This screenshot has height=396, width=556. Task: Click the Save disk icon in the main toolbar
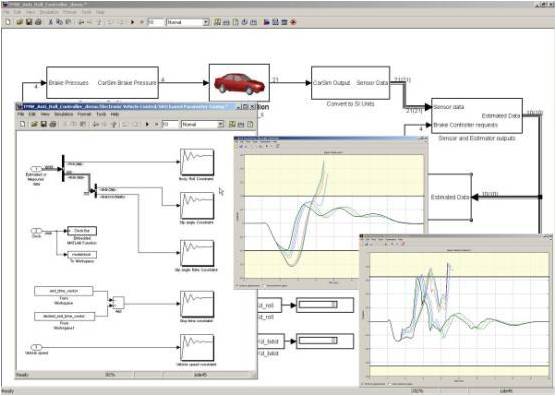point(29,22)
